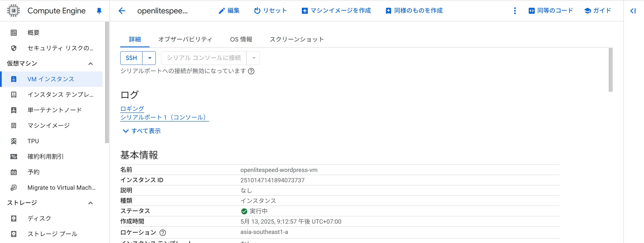Viewport: 644px width, 243px height.
Task: Toggle the pin icon beside Compute Engine
Action: point(99,11)
